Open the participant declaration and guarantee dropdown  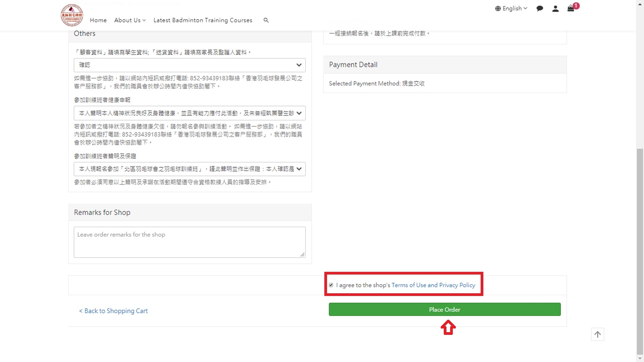coord(190,169)
